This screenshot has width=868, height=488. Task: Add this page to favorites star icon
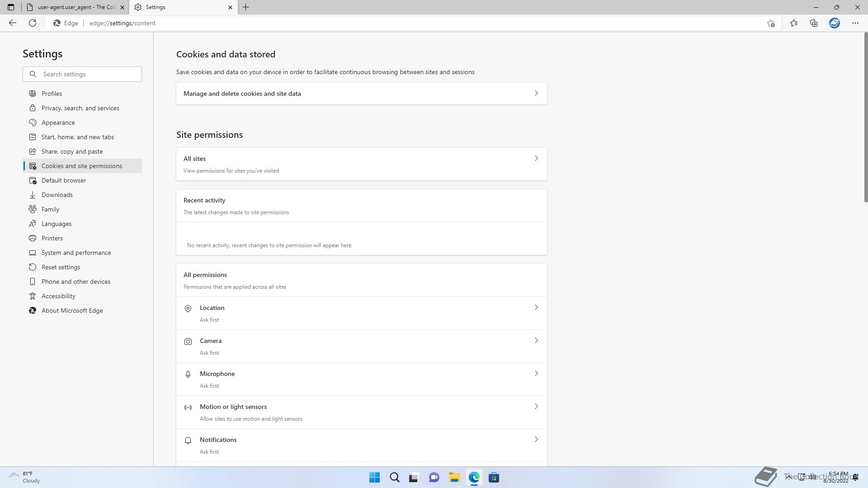(771, 23)
